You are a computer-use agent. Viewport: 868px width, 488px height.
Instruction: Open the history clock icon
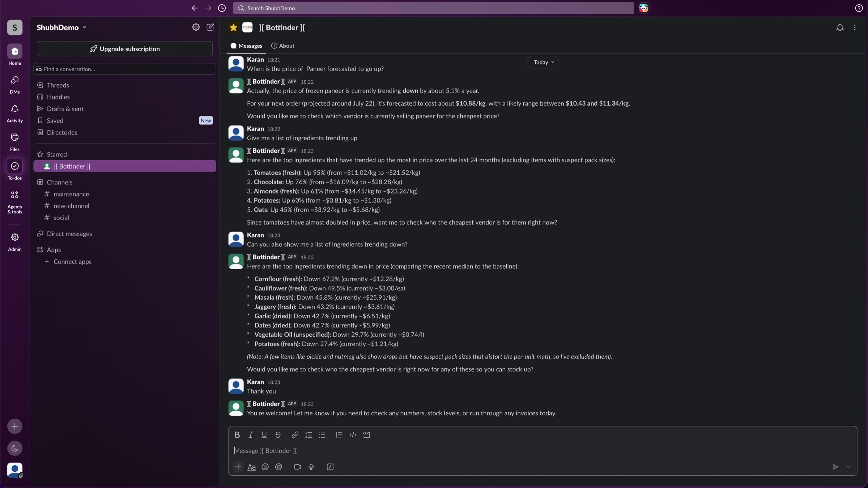pos(222,8)
